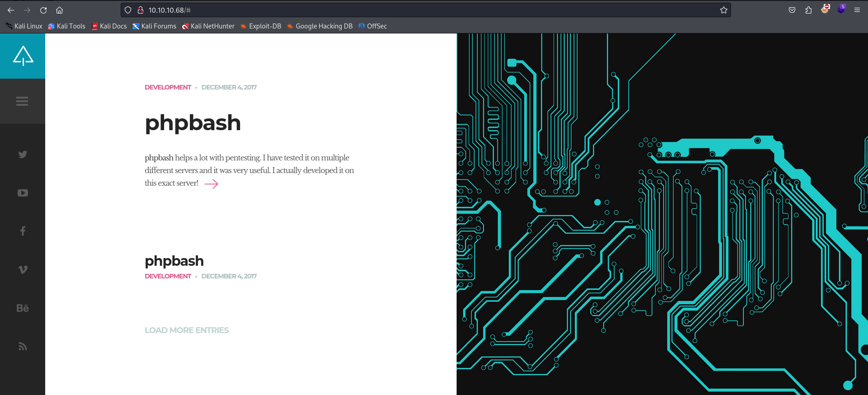Open the YouTube sidebar icon
The width and height of the screenshot is (868, 395).
tap(23, 193)
